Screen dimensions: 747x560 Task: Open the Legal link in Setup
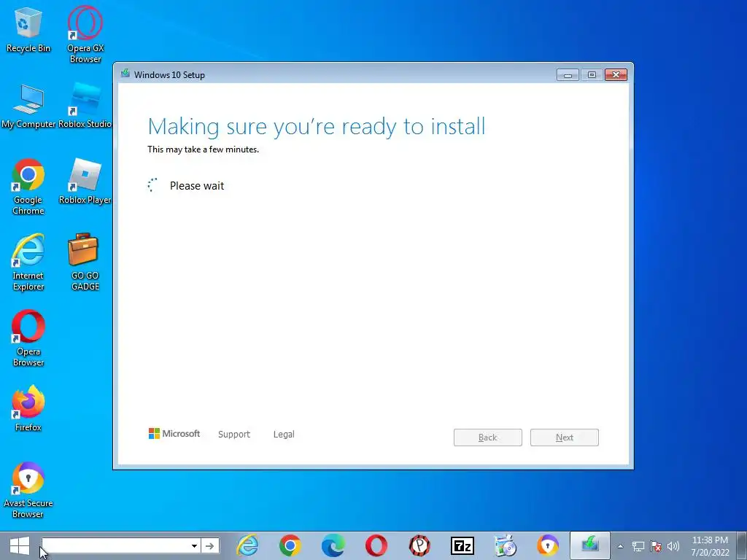pyautogui.click(x=284, y=435)
